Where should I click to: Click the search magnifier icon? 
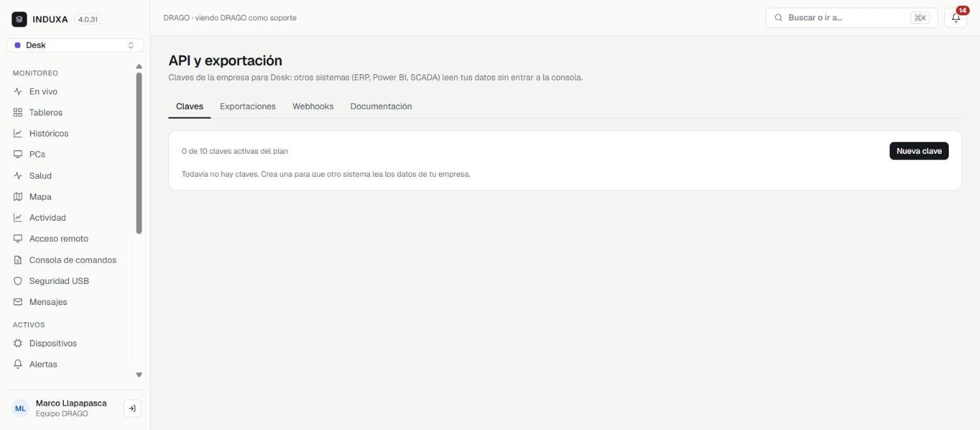point(778,18)
